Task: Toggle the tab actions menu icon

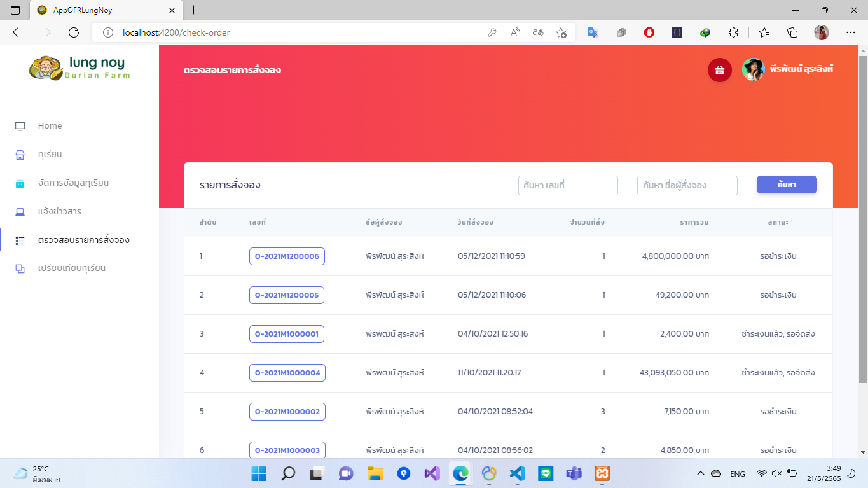Action: [x=15, y=10]
